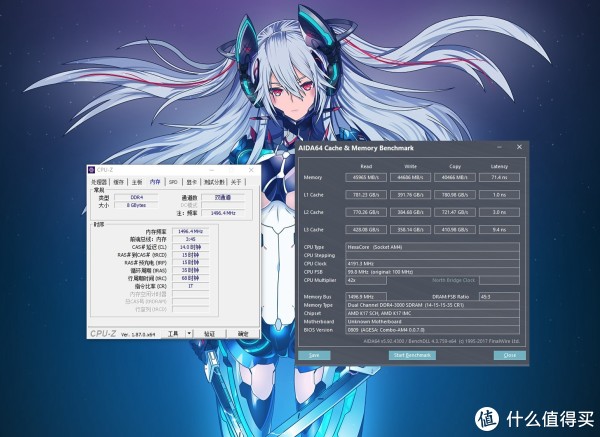The width and height of the screenshot is (600, 437).
Task: Click the L2 Cache Read 770.26 GB/s cell
Action: point(366,212)
